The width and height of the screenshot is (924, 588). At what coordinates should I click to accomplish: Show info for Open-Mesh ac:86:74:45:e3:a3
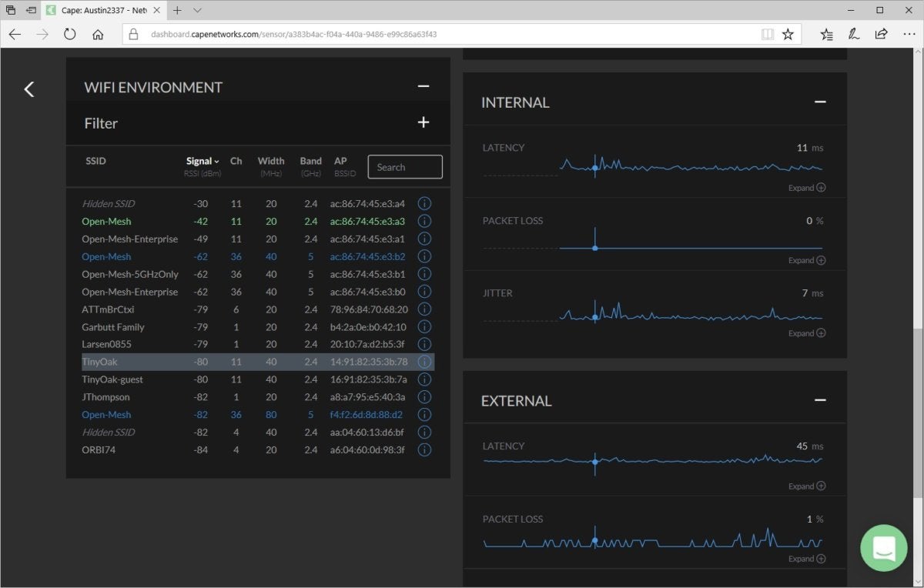tap(424, 222)
